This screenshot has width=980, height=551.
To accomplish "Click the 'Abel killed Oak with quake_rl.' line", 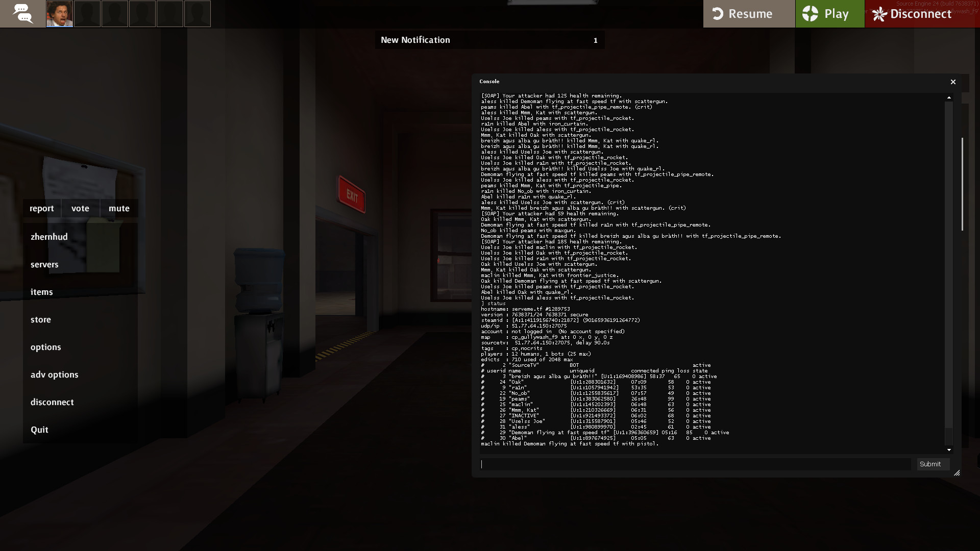I will [x=527, y=292].
